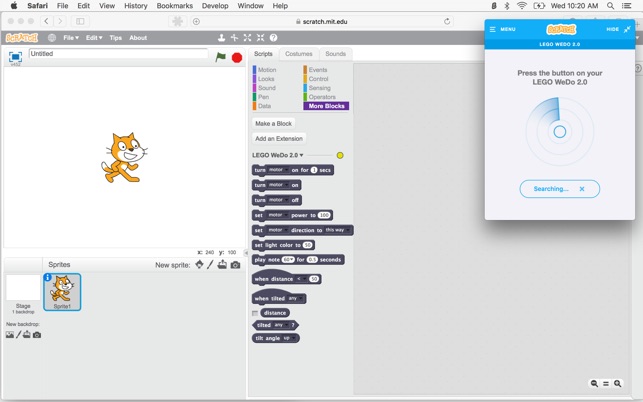Select the Duplicate stamp tool
Screen dimensions: 643x402
click(221, 38)
